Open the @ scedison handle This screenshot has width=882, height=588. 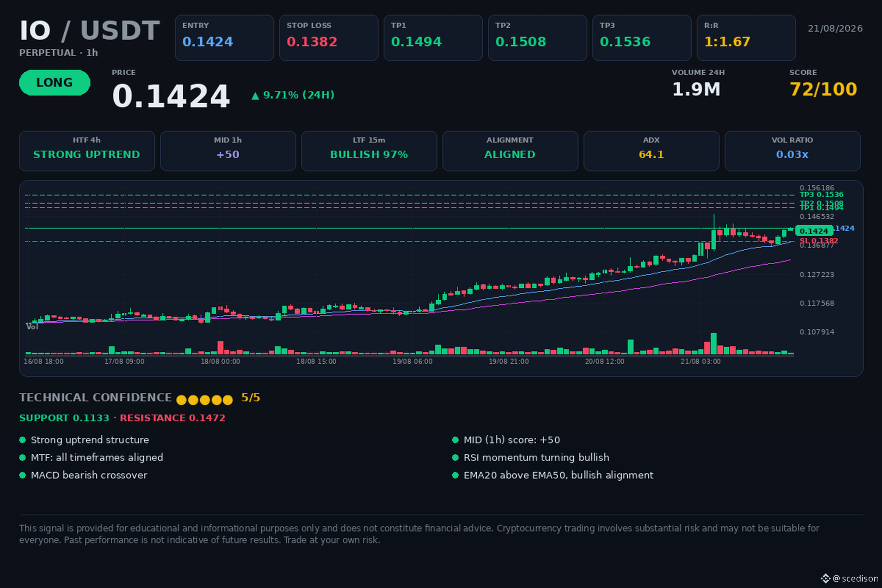(x=856, y=578)
